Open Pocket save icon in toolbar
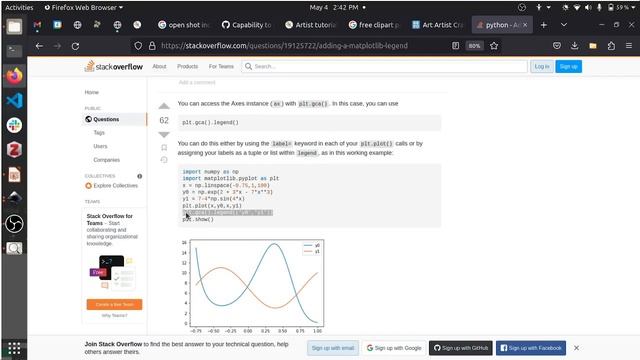This screenshot has width=640, height=360. pos(557,46)
